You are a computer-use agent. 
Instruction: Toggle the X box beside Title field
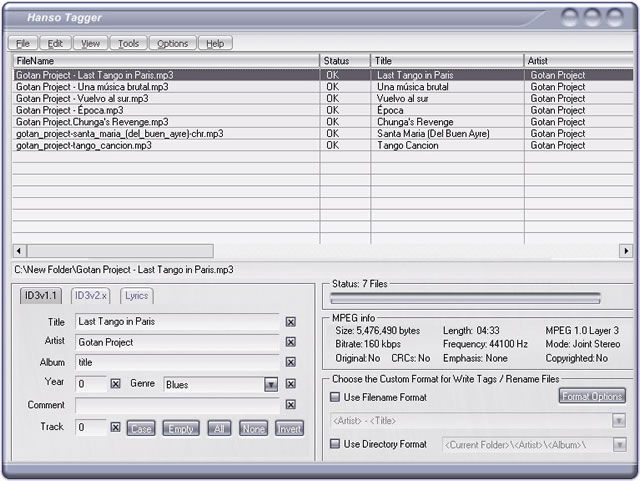[x=290, y=322]
